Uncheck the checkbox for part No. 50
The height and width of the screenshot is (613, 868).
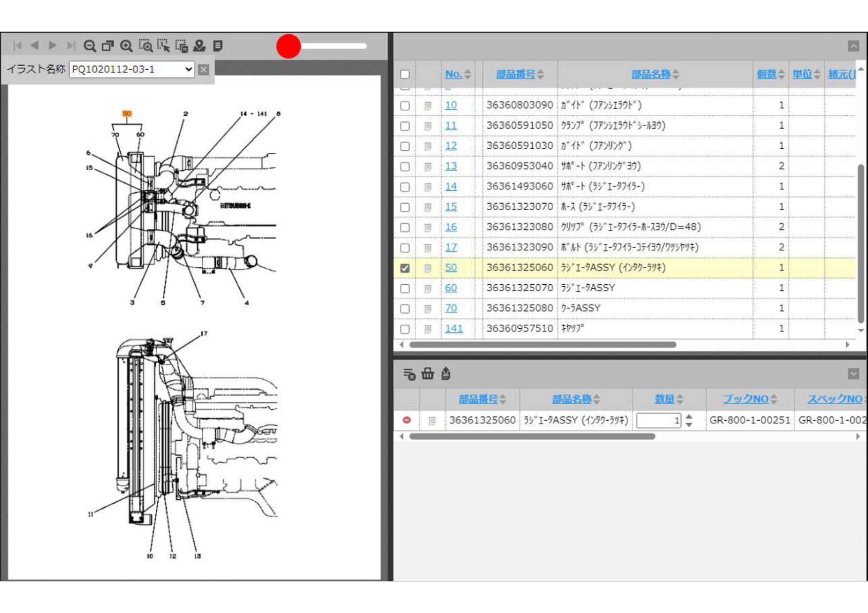pos(405,268)
